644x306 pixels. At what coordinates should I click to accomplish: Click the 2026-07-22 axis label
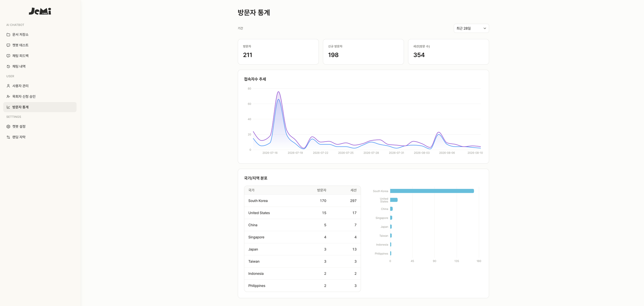pos(320,153)
